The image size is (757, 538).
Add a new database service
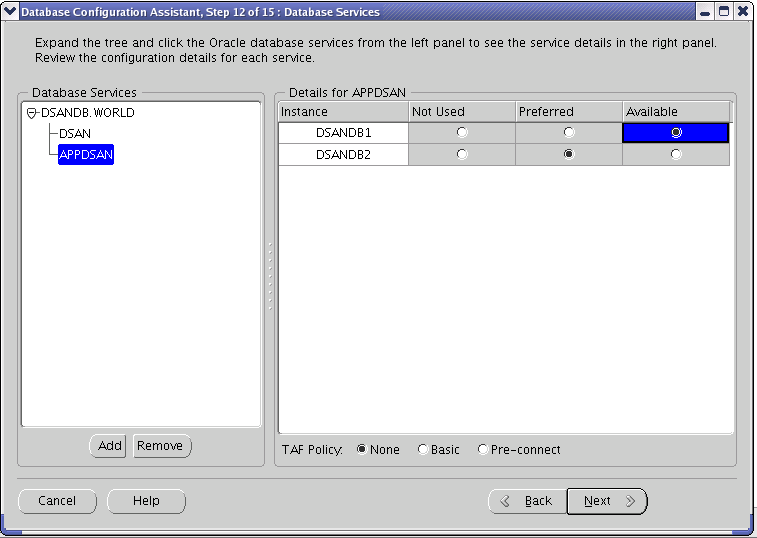click(108, 446)
